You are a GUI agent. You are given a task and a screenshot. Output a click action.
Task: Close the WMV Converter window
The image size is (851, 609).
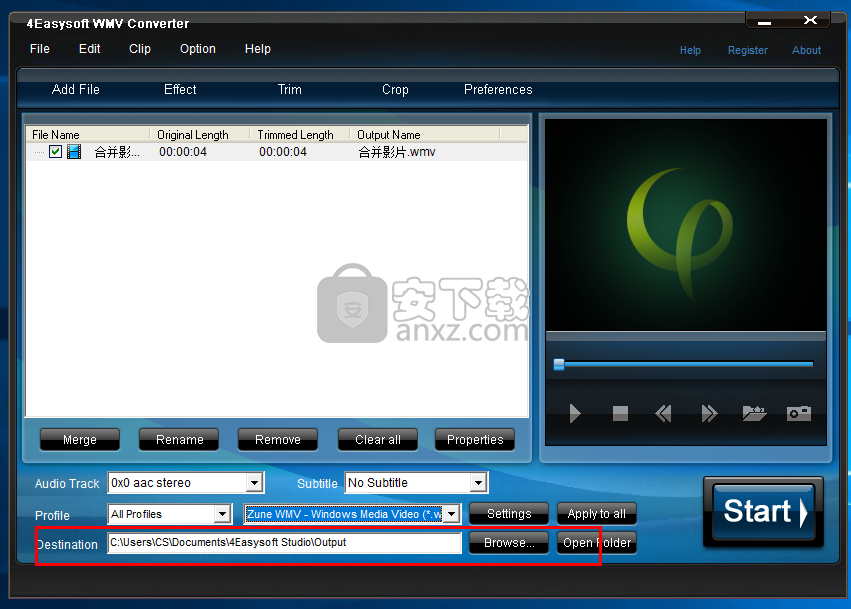click(810, 21)
